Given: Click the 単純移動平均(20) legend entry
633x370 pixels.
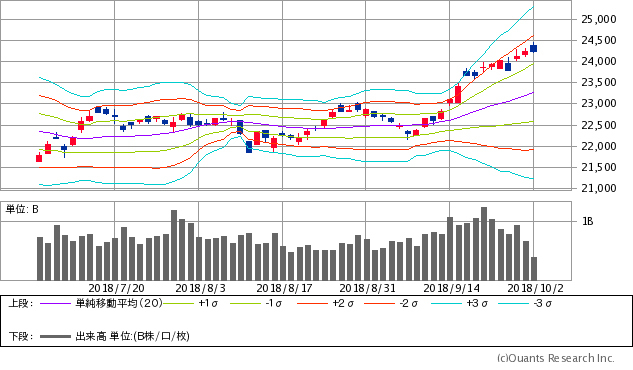Looking at the screenshot, I should click(119, 303).
